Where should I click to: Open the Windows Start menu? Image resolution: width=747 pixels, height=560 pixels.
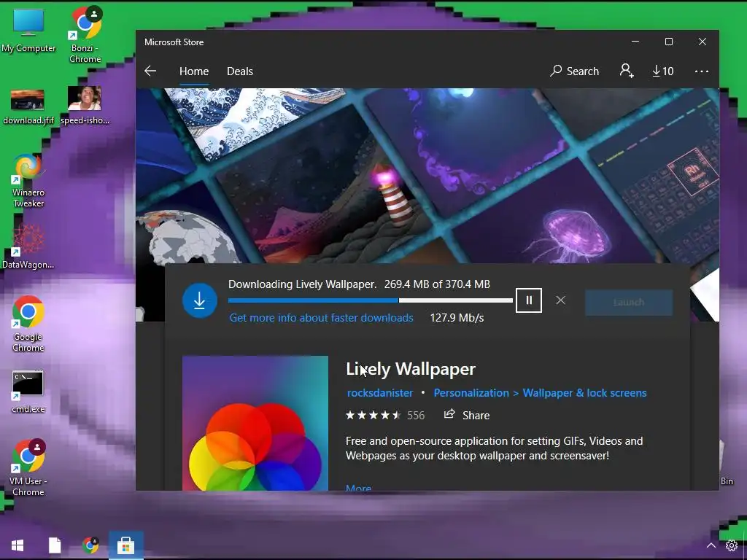click(18, 545)
